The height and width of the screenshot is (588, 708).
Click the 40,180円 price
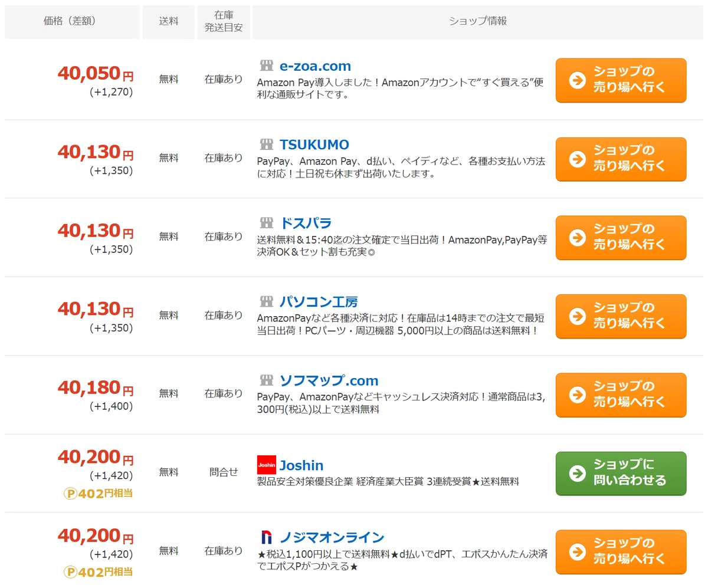96,387
